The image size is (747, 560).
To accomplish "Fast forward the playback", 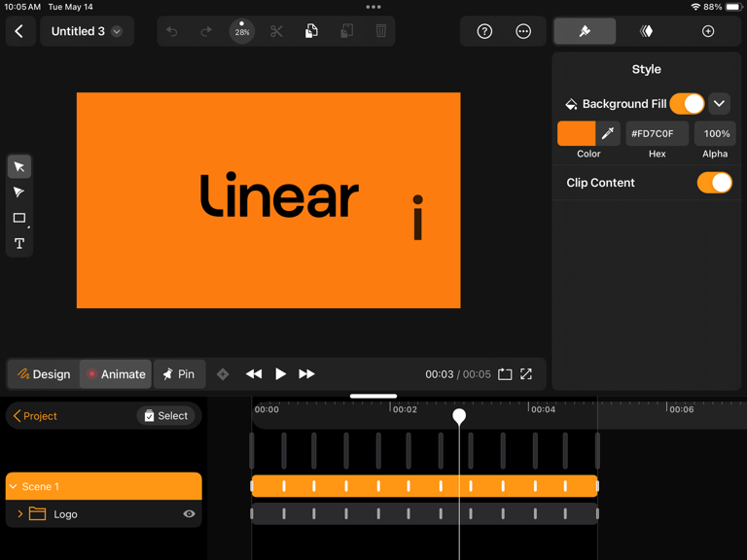I will [x=306, y=374].
